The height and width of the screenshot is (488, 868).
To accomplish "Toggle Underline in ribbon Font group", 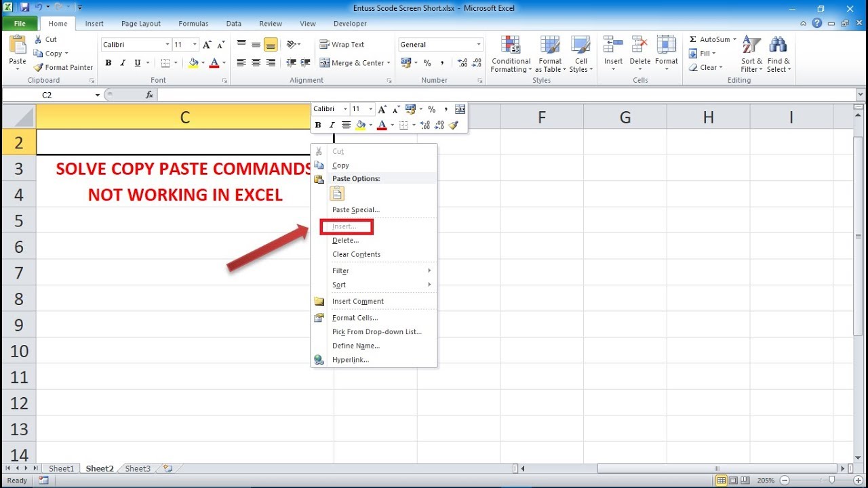I will click(138, 63).
